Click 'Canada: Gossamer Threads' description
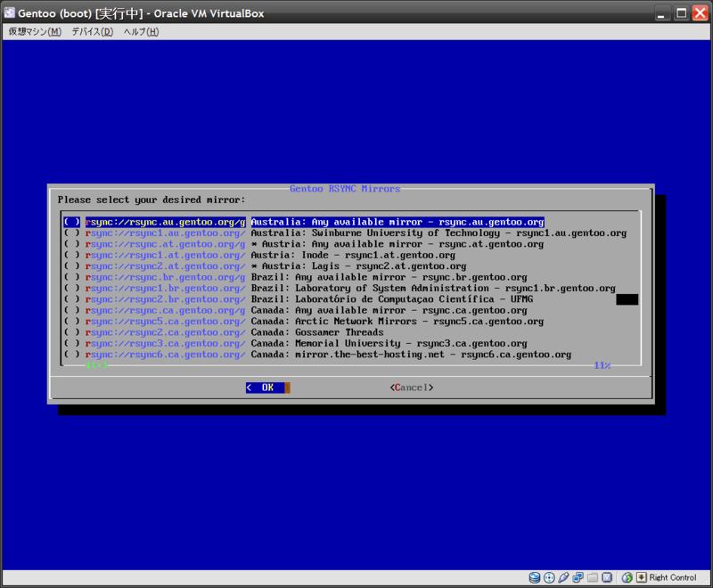This screenshot has width=713, height=588. (x=317, y=332)
